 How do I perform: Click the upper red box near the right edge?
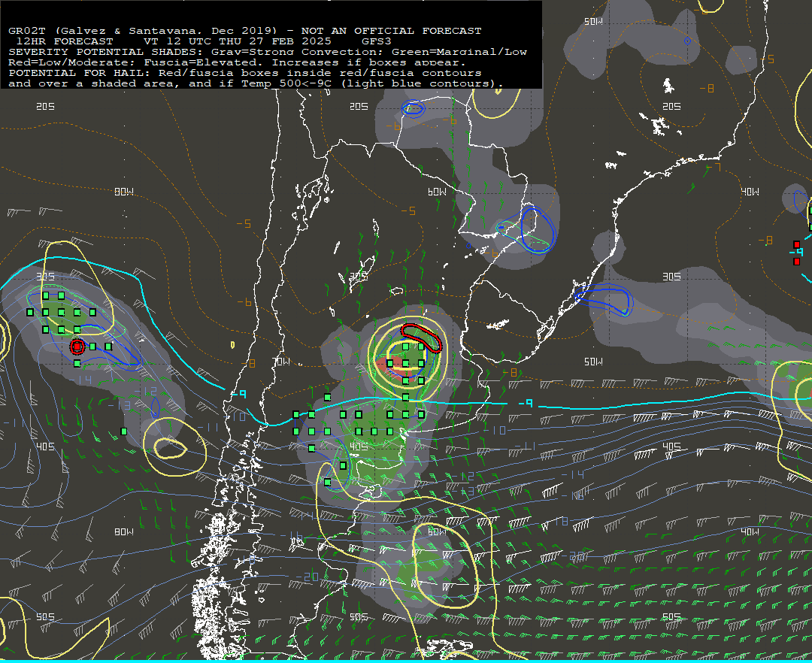796,245
